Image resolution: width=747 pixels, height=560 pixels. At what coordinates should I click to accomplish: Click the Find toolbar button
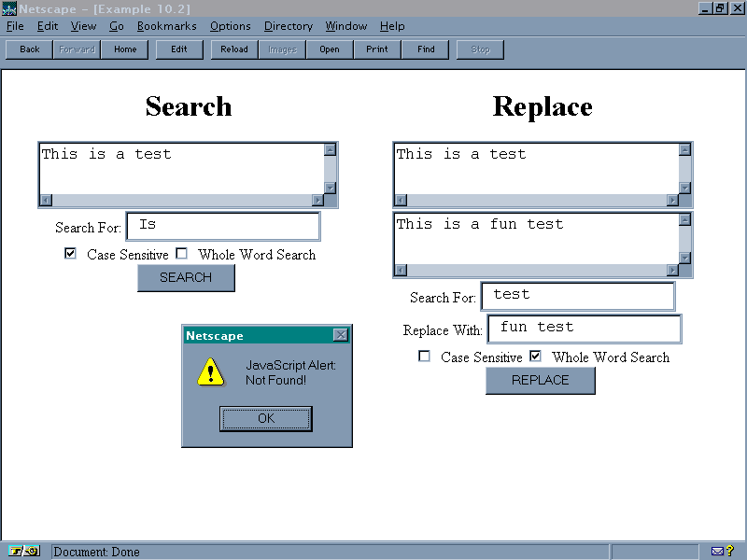426,49
